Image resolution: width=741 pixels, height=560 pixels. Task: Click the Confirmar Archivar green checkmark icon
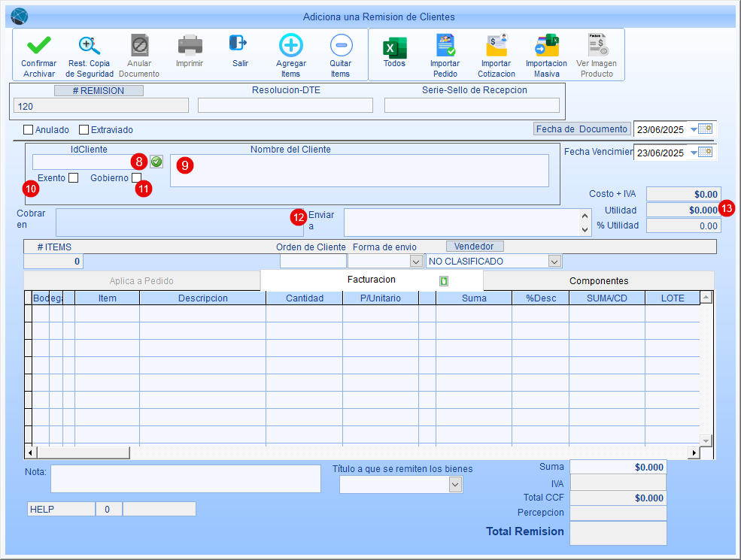[x=38, y=45]
